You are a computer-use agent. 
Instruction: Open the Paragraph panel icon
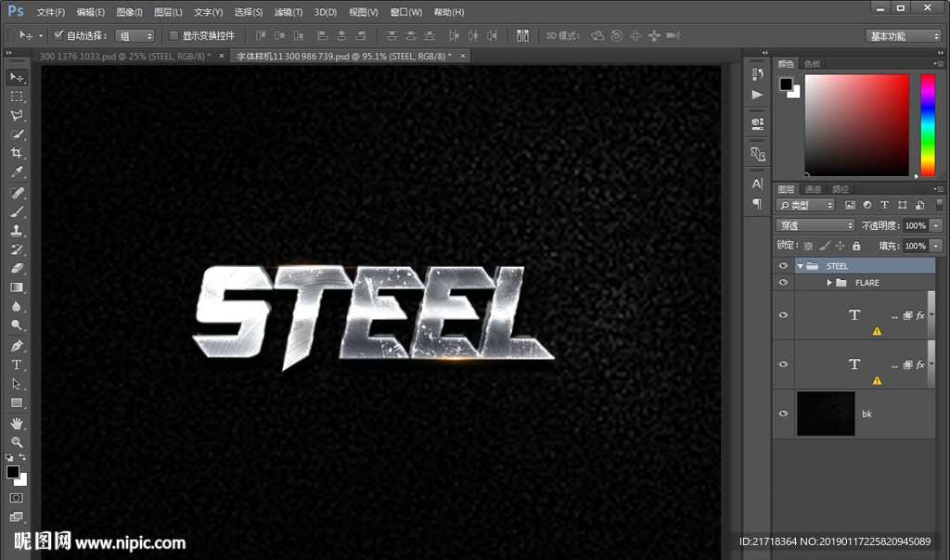tap(757, 203)
